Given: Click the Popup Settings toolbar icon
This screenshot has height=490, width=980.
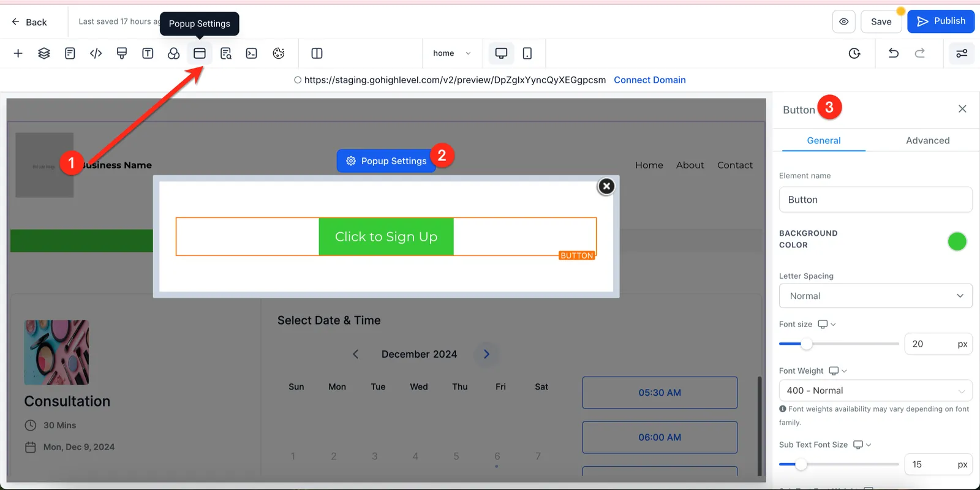Looking at the screenshot, I should [200, 53].
